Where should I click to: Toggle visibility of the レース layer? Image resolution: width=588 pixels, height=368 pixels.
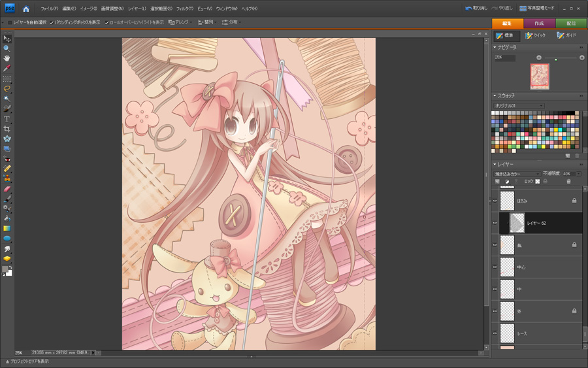(495, 333)
